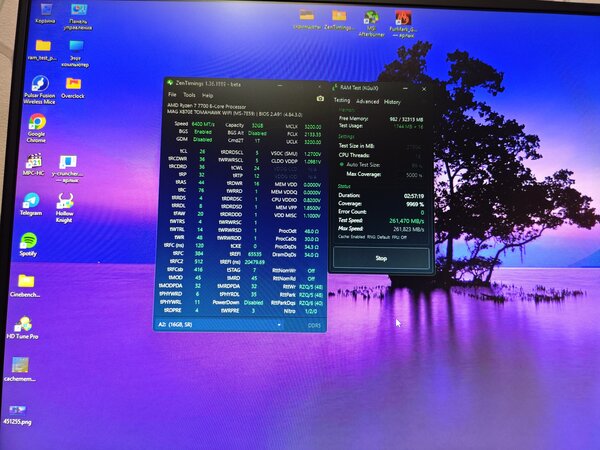Open the ZenTimings folder on desktop
The image size is (600, 450).
(338, 20)
